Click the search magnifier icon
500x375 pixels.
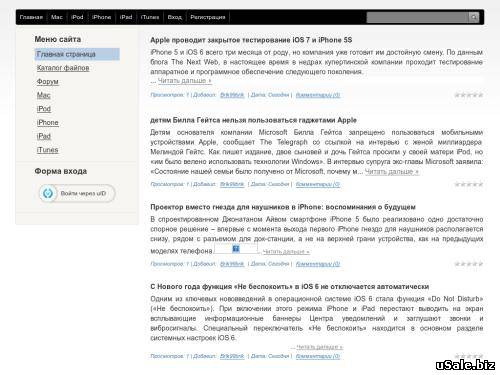coord(474,17)
